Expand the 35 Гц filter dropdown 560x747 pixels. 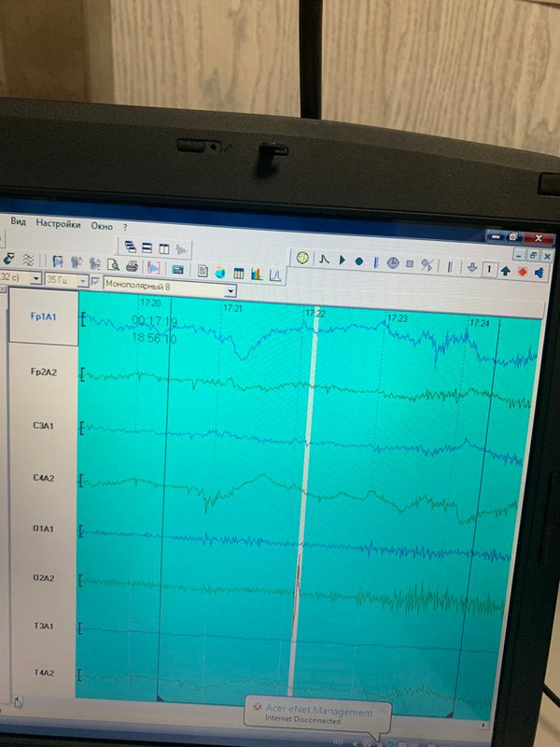click(83, 282)
